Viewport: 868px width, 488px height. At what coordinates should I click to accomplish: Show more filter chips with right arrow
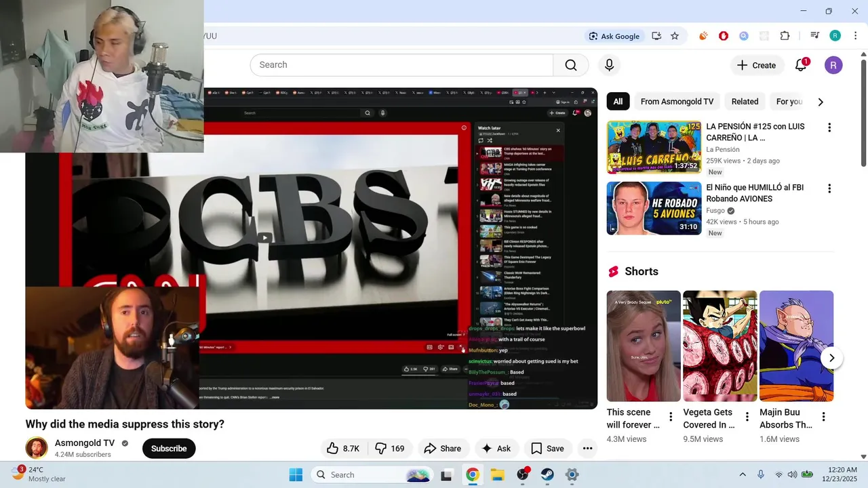(x=821, y=102)
